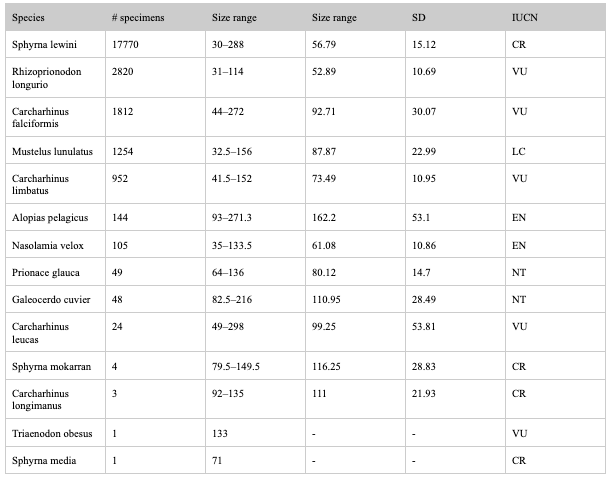Image resolution: width=606 pixels, height=482 pixels.
Task: Click the Carcharhinus falciformis species name
Action: tap(40, 117)
